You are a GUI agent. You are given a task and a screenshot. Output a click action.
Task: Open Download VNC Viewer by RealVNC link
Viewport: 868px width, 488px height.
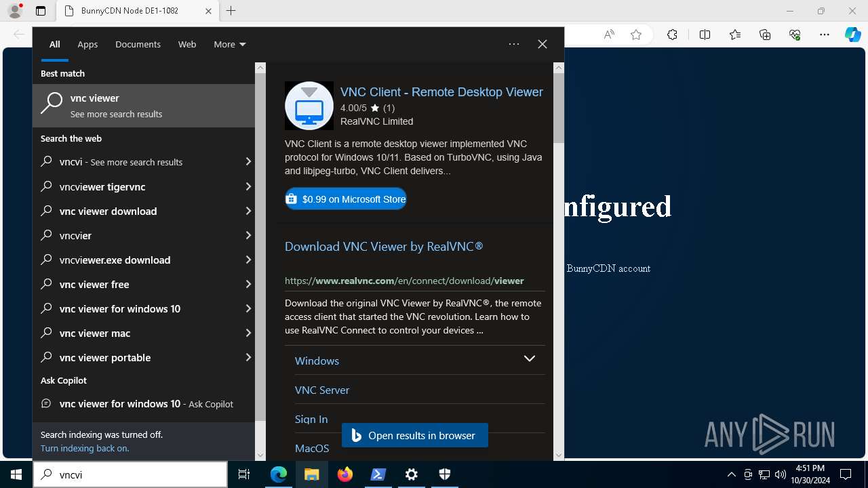[x=384, y=247]
